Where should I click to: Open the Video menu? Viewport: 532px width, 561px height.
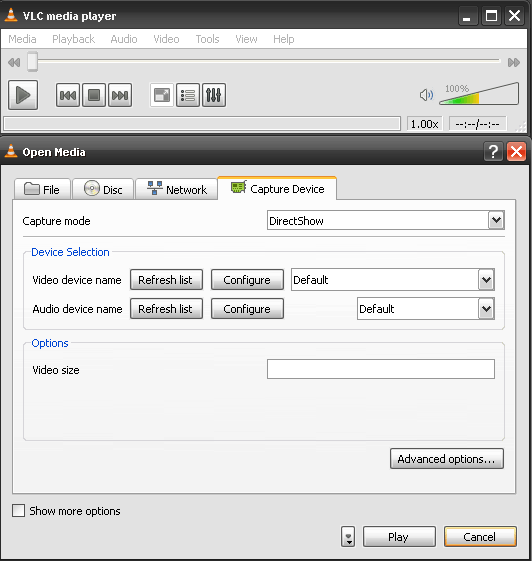coord(166,39)
